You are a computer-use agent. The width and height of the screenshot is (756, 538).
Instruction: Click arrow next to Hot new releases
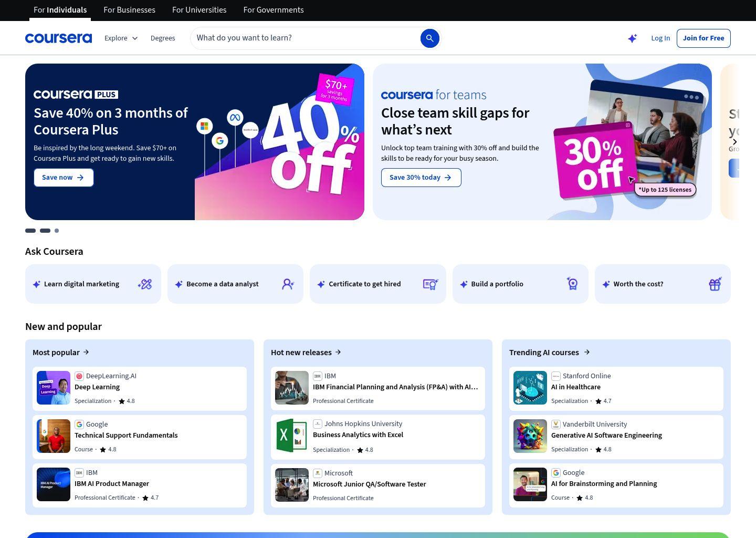(x=338, y=352)
